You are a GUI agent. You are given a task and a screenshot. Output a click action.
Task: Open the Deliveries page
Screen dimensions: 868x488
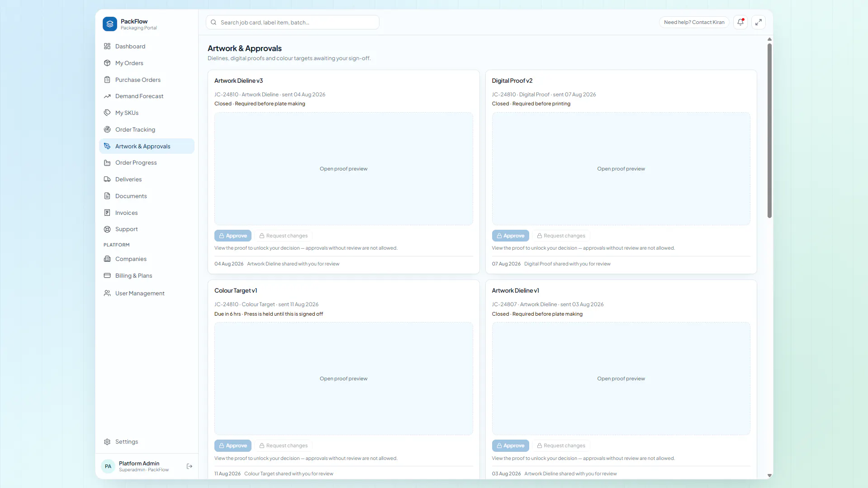point(147,179)
